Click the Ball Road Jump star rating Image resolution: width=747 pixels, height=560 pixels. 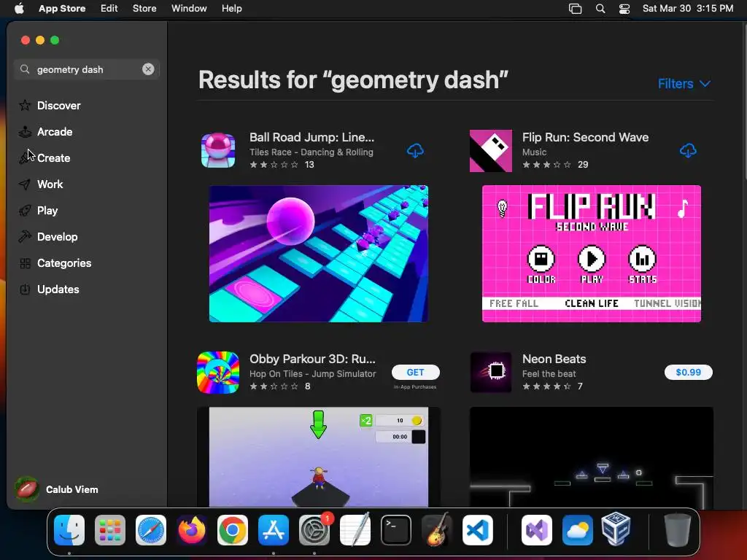coord(274,165)
